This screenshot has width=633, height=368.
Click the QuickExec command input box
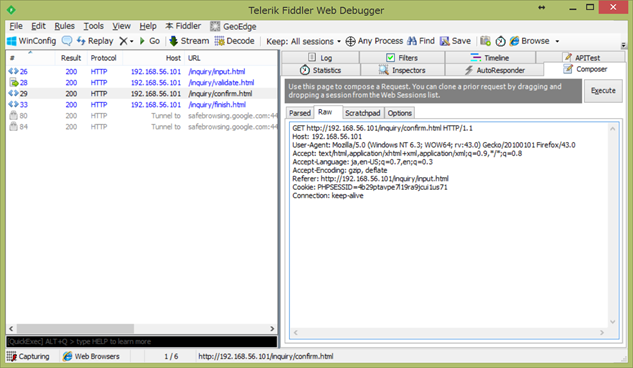[x=142, y=341]
